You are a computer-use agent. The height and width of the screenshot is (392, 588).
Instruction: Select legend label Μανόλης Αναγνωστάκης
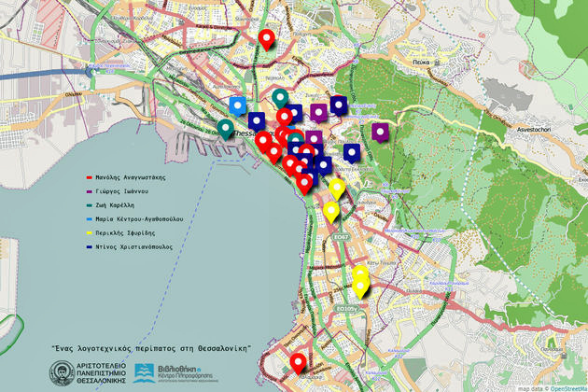[x=130, y=177]
